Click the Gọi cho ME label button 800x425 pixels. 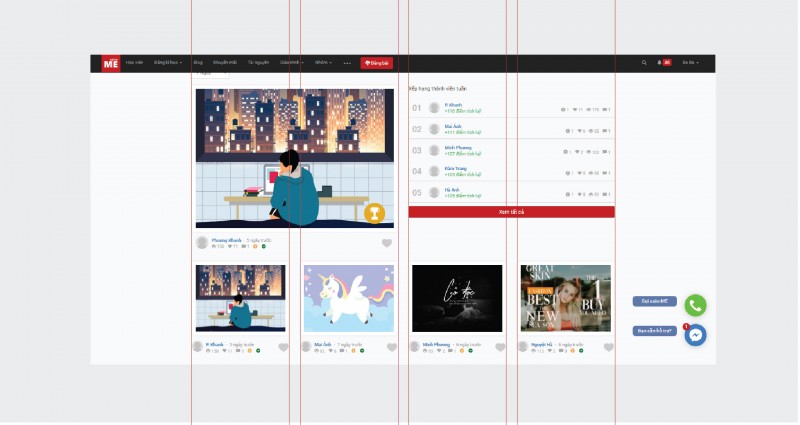coord(655,302)
